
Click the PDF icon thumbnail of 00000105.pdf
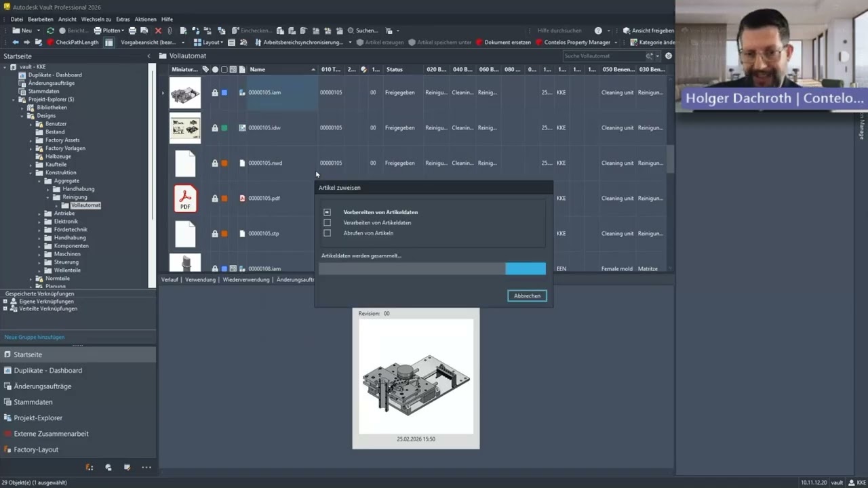(185, 199)
